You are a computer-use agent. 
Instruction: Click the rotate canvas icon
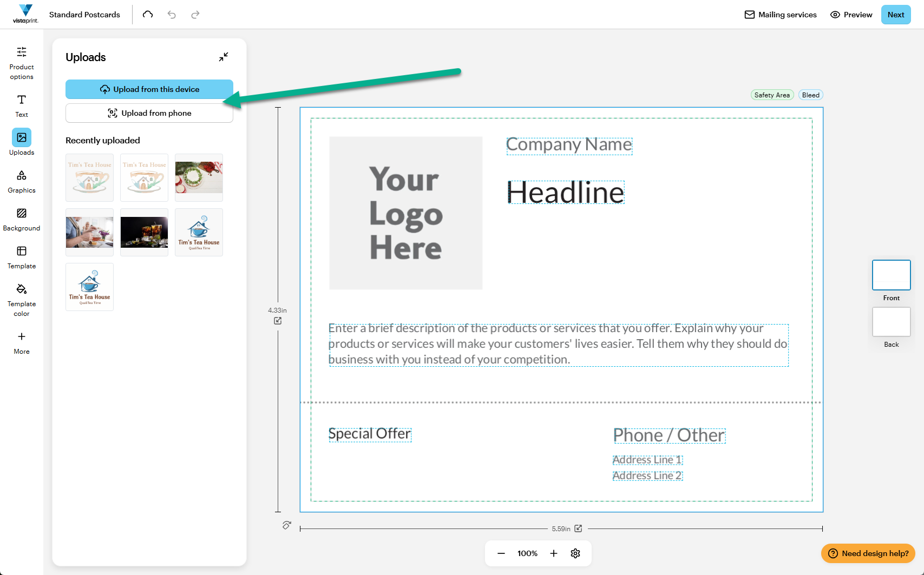click(287, 525)
